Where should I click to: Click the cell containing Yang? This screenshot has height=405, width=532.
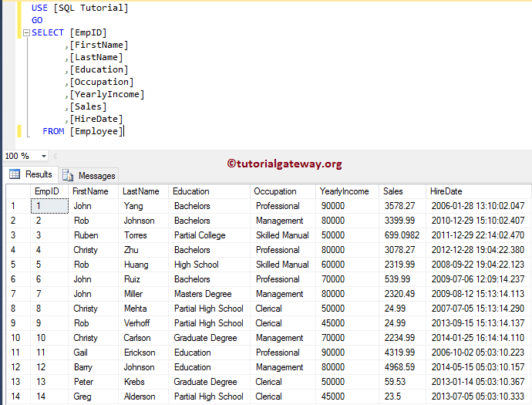tap(143, 206)
